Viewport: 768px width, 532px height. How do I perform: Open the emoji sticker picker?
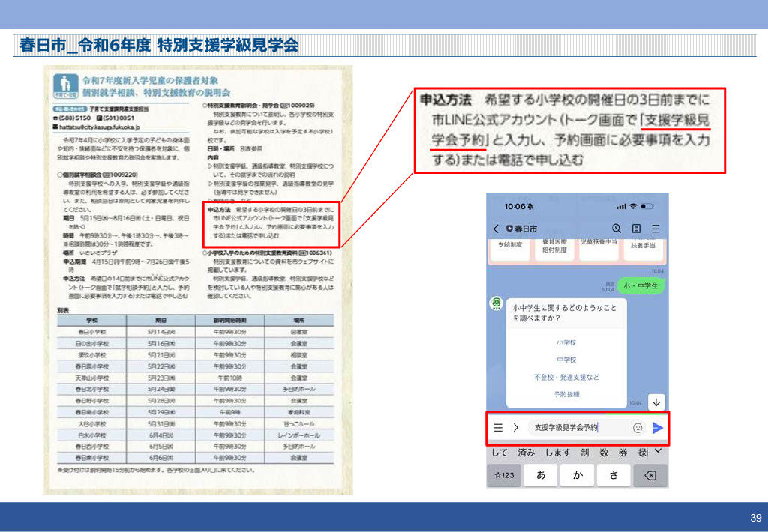(637, 429)
